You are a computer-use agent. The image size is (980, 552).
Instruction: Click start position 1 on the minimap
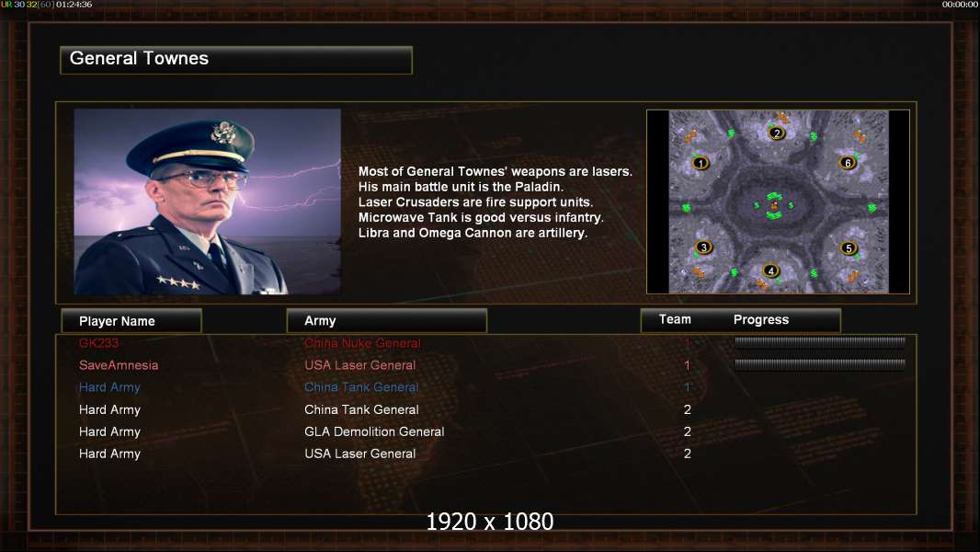coord(701,163)
